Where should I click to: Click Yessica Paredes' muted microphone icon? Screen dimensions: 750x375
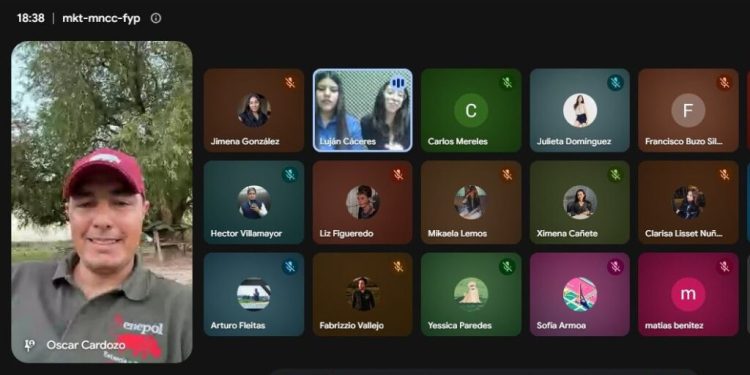[x=507, y=267]
